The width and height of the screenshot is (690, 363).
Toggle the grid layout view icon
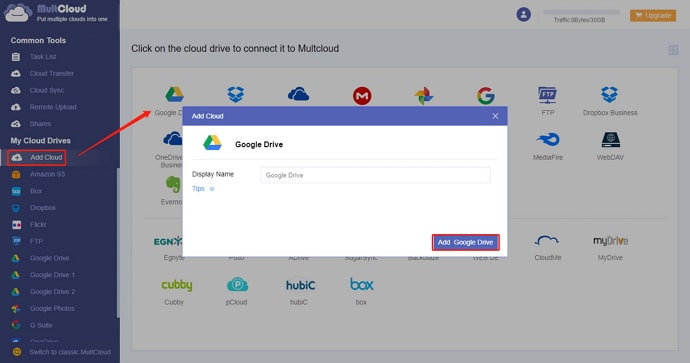click(x=673, y=50)
